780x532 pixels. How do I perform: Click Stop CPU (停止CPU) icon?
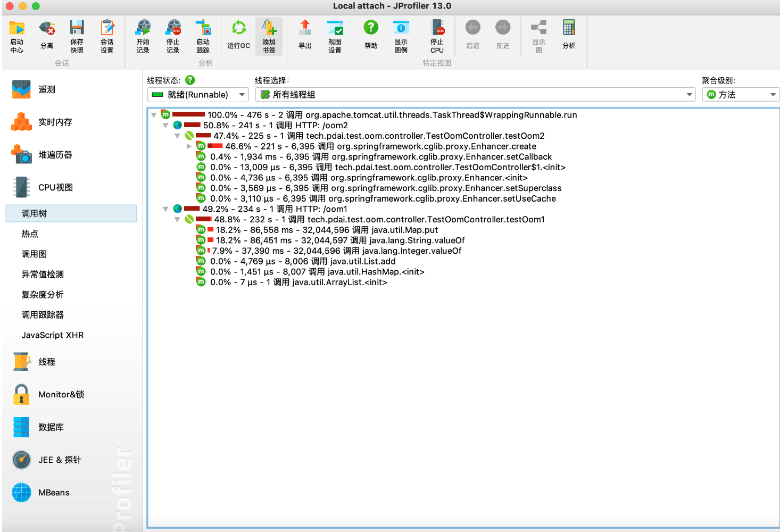(x=437, y=37)
